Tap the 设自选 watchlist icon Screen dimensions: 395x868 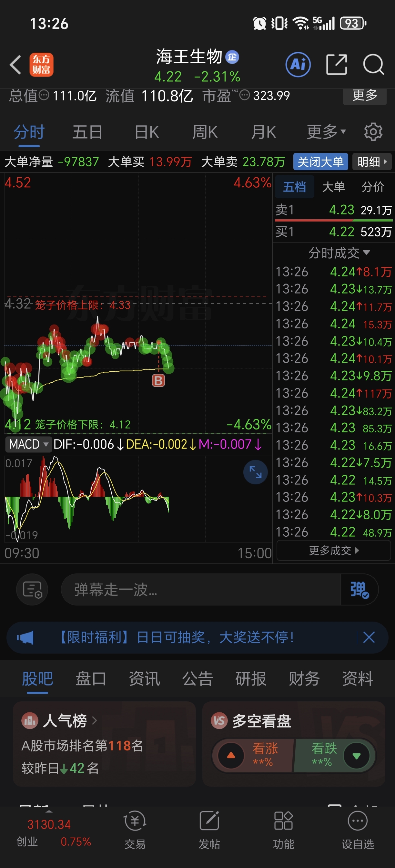click(358, 830)
